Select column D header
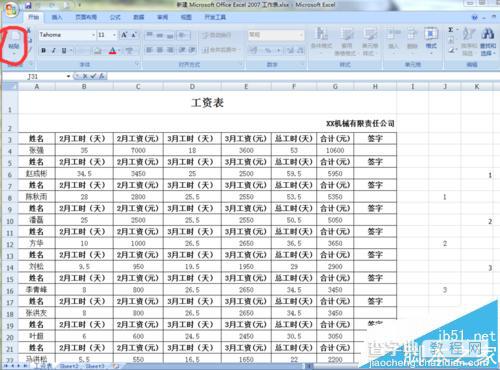Viewport: 500px width, 370px height. point(192,87)
